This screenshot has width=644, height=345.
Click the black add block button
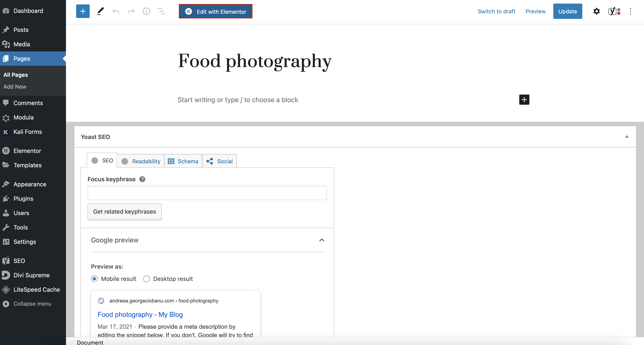(x=524, y=100)
